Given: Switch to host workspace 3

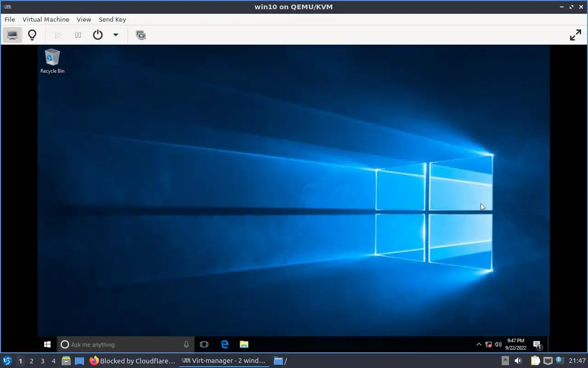Looking at the screenshot, I should point(43,361).
